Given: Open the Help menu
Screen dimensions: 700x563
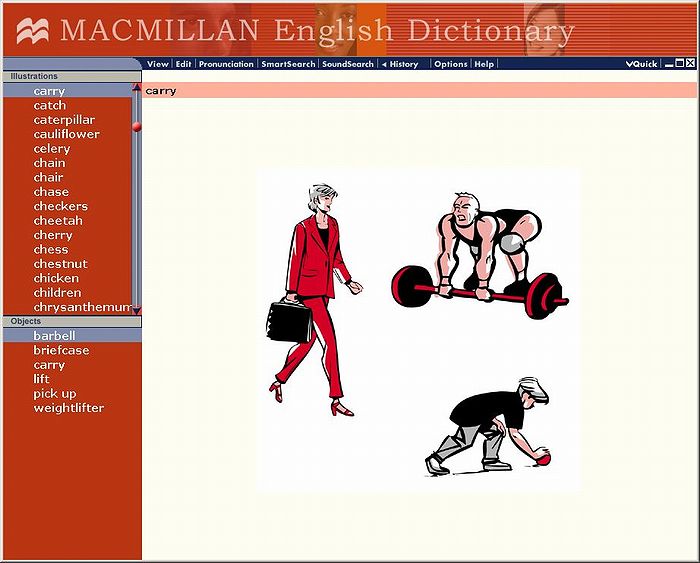Looking at the screenshot, I should point(484,64).
